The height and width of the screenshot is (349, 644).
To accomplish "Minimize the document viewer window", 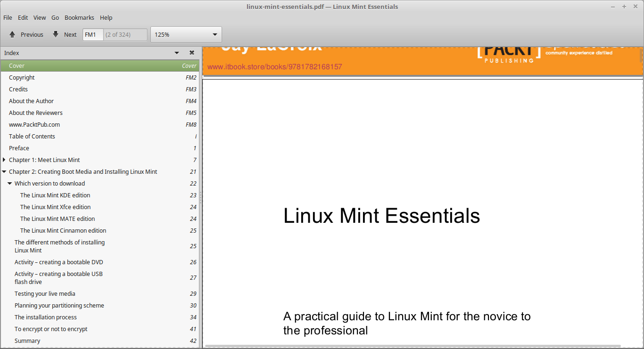I will (x=613, y=7).
